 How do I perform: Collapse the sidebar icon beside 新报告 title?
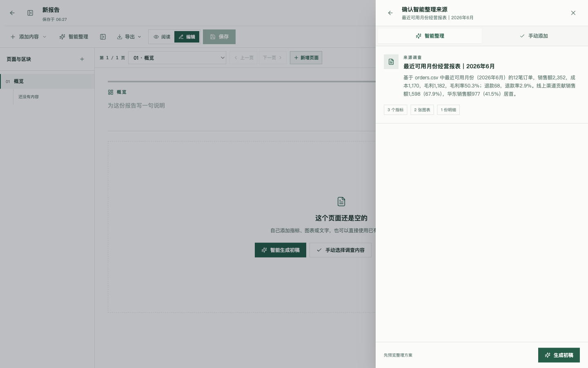(x=30, y=13)
